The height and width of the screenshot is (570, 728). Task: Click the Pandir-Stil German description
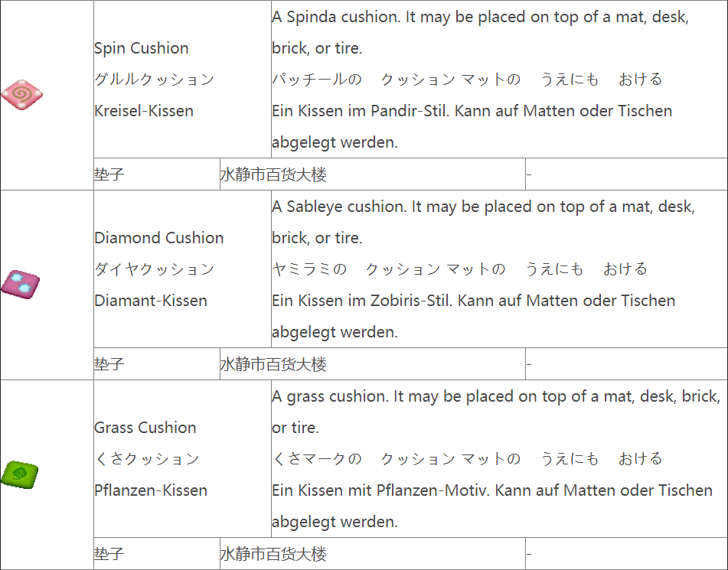[x=472, y=126]
